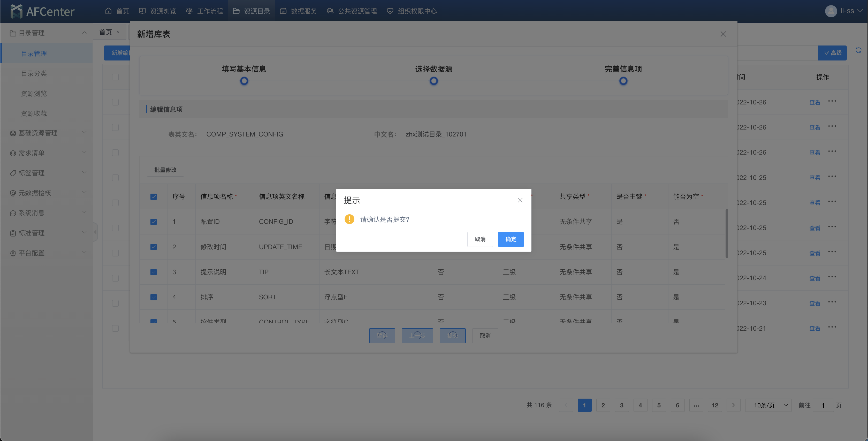The width and height of the screenshot is (868, 441).
Task: Click the 公共资源管理 people icon
Action: tap(330, 11)
